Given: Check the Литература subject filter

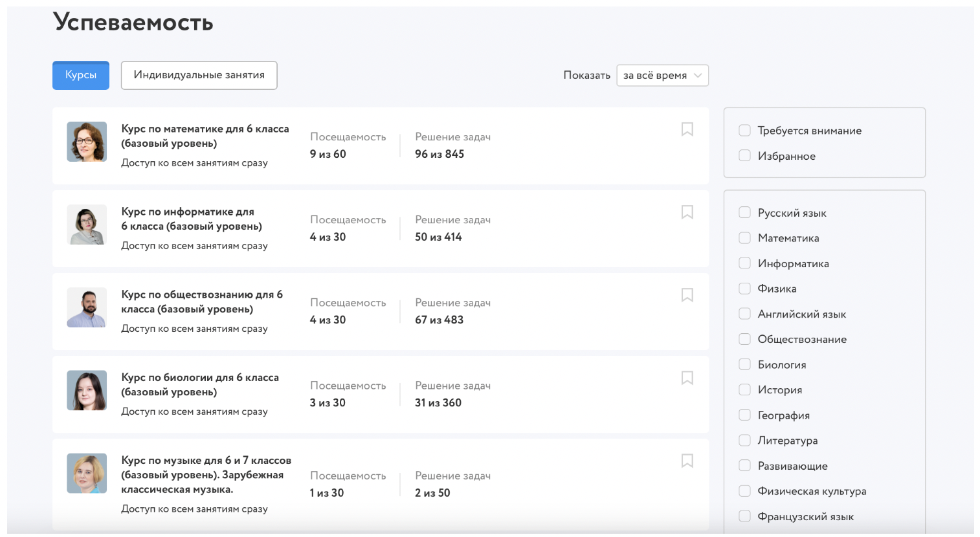Looking at the screenshot, I should pos(745,441).
